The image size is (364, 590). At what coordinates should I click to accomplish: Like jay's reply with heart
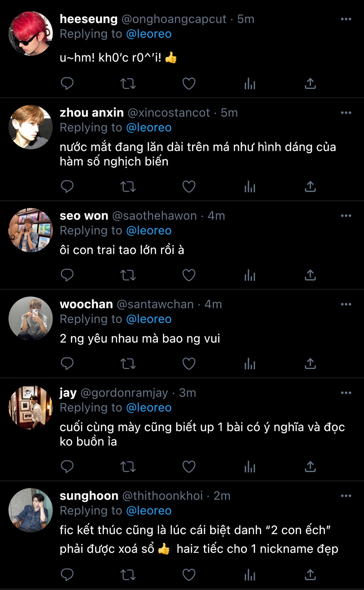(189, 466)
